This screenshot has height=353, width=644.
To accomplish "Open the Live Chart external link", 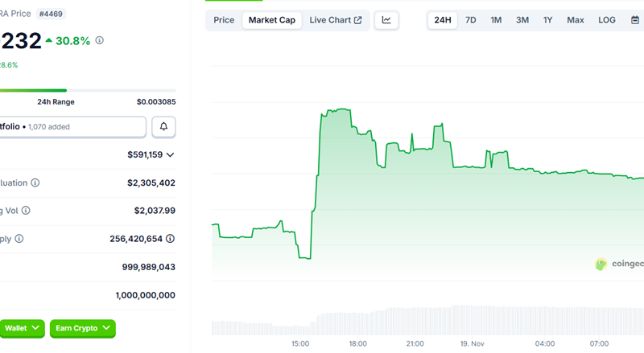I will (x=336, y=20).
